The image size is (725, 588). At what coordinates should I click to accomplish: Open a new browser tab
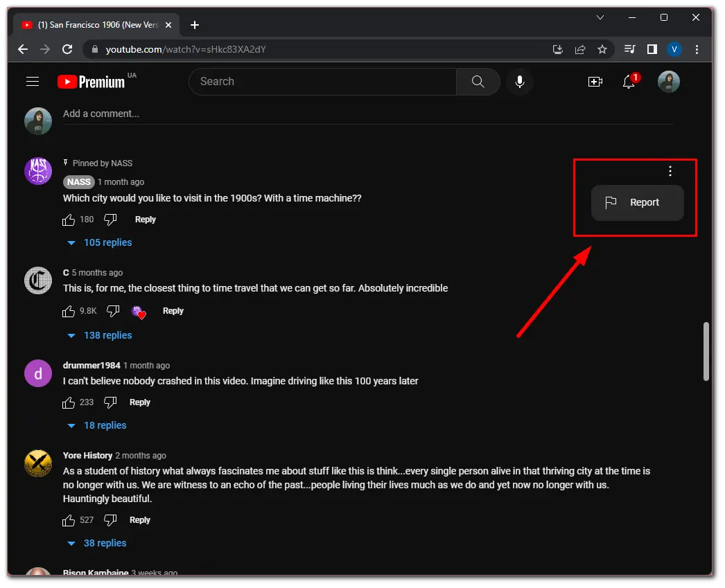pos(195,25)
